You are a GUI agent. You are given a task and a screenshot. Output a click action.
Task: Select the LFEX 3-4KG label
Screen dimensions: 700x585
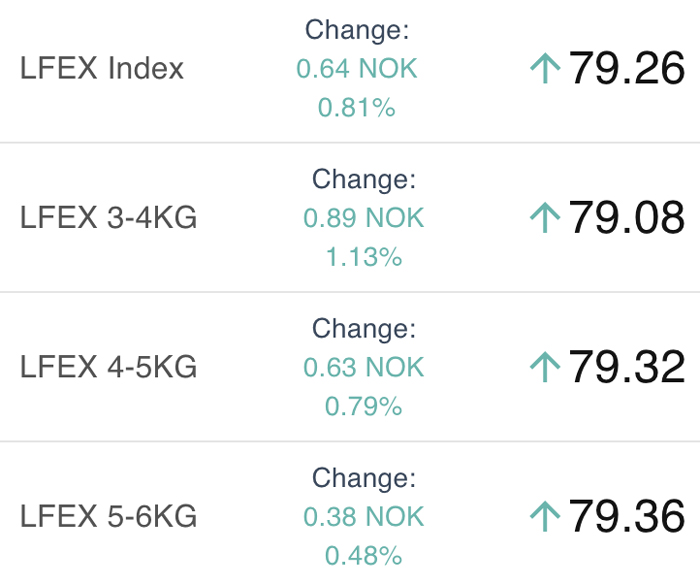coord(108,217)
